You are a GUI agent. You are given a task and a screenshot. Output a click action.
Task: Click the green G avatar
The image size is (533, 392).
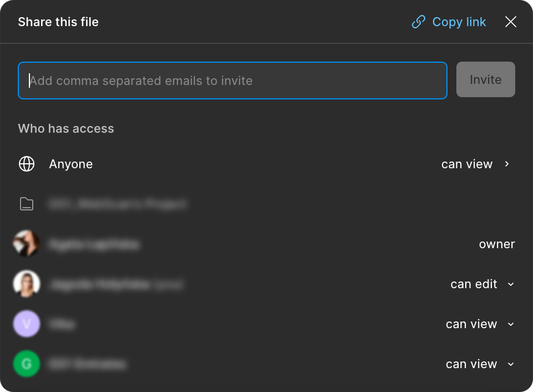pos(27,364)
